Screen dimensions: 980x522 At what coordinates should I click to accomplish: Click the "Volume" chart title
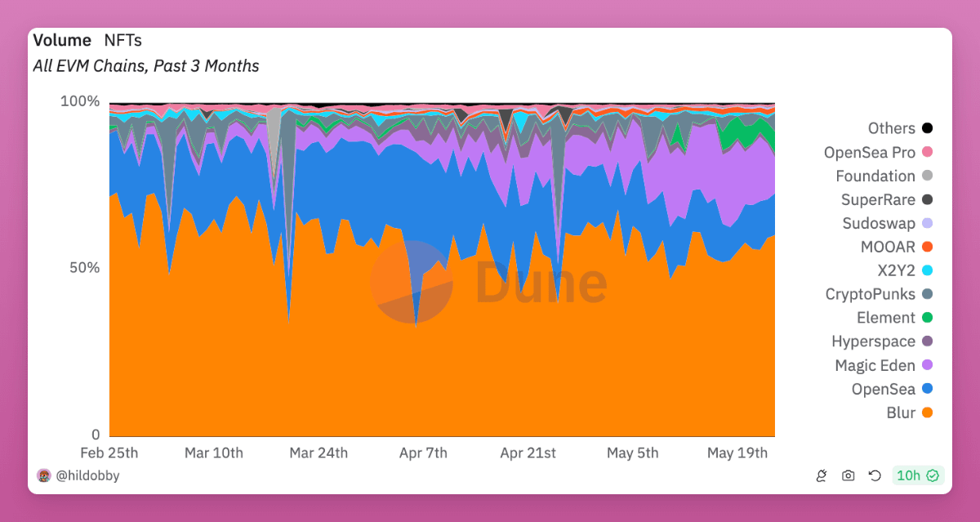[62, 41]
